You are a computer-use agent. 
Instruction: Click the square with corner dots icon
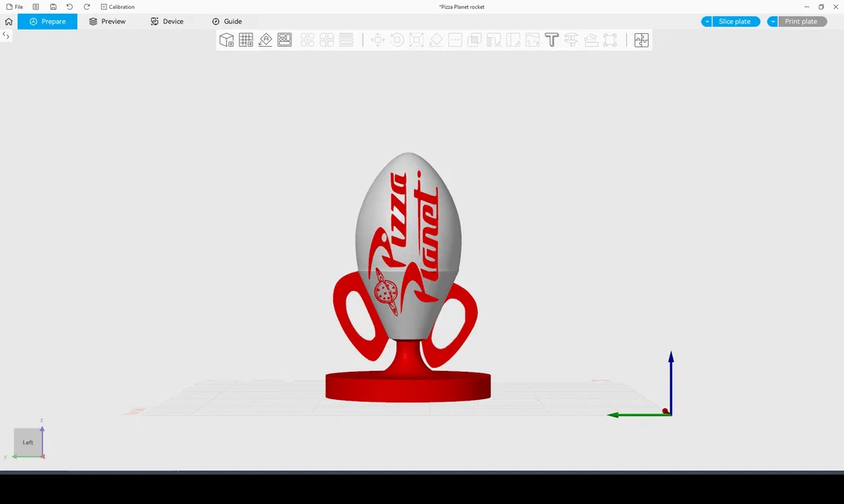pyautogui.click(x=610, y=40)
